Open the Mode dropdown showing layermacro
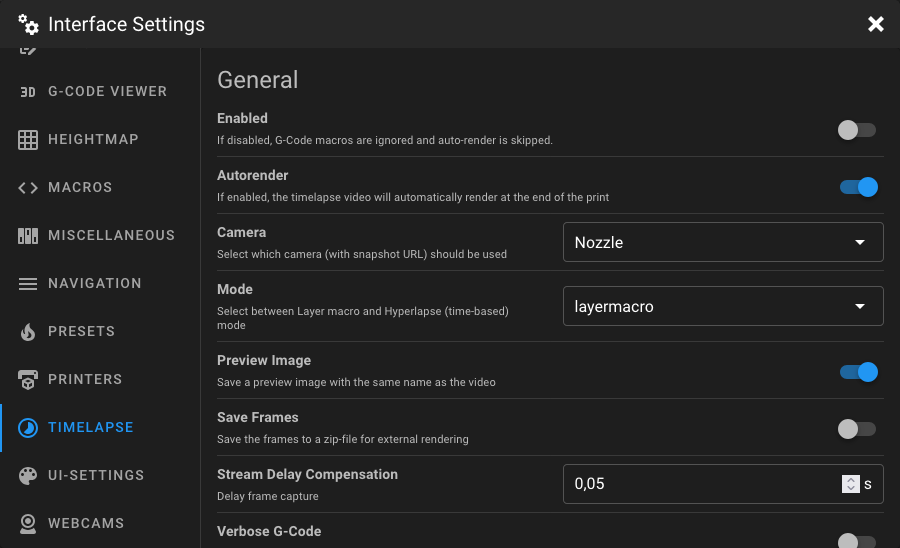The image size is (900, 548). point(723,306)
